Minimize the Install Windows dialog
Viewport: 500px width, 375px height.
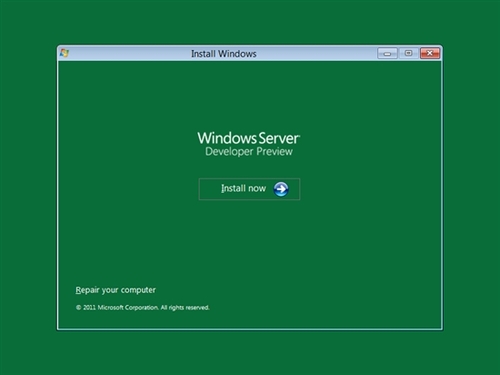[x=387, y=53]
